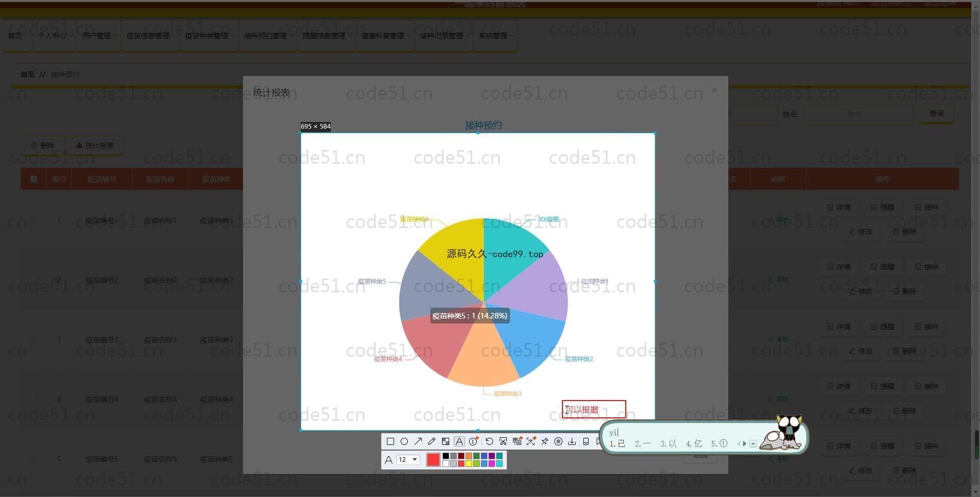
Task: Expand the 提醒信息管理 menu
Action: coord(327,36)
